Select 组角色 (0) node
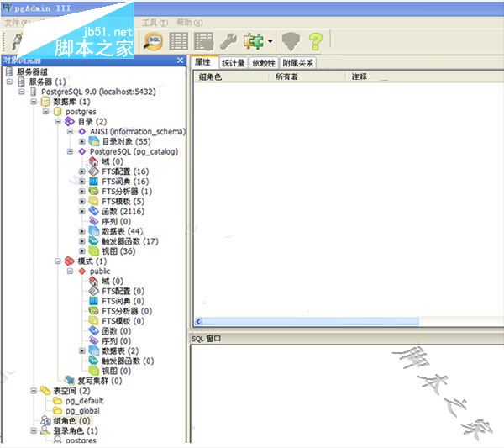Screen dimensions: 504x448 (71, 420)
